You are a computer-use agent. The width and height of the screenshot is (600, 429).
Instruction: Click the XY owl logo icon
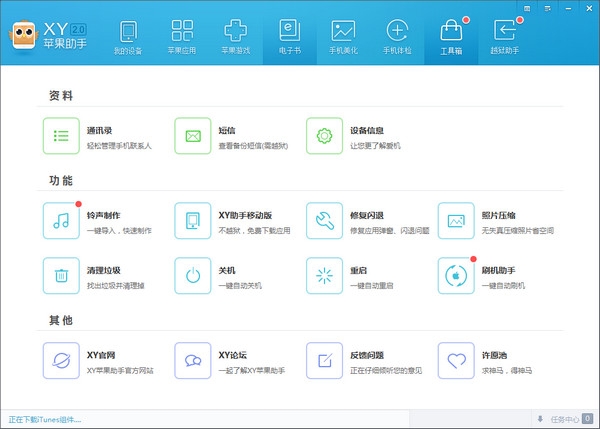click(x=24, y=36)
